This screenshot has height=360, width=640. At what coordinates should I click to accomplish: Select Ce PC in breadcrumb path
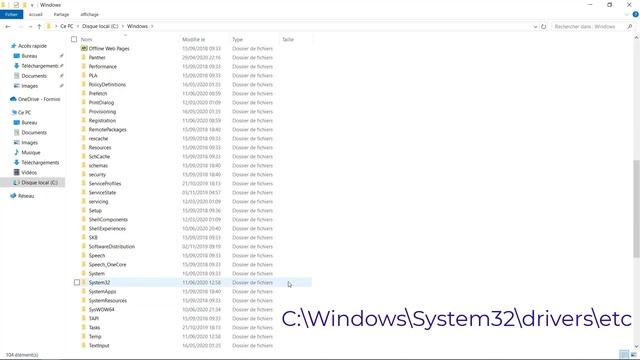pos(67,26)
